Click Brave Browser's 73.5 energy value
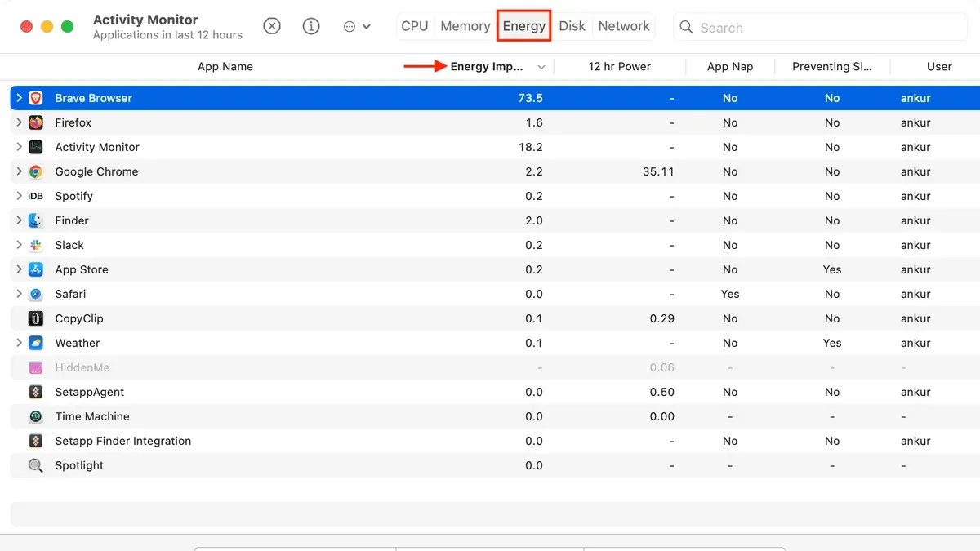This screenshot has width=980, height=551. (530, 98)
